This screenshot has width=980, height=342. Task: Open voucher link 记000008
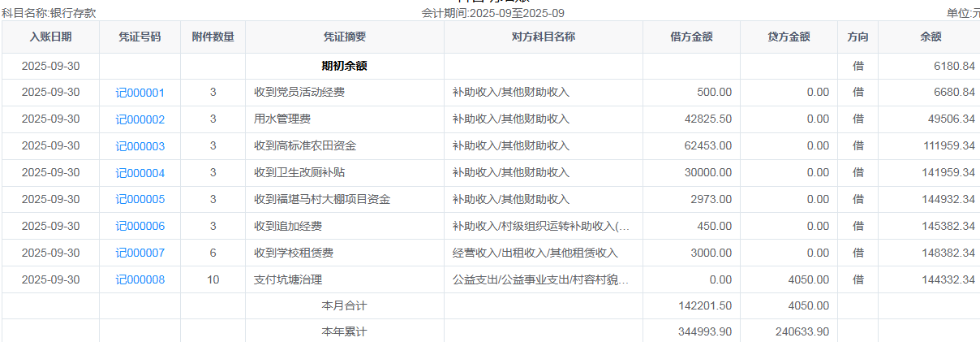140,279
